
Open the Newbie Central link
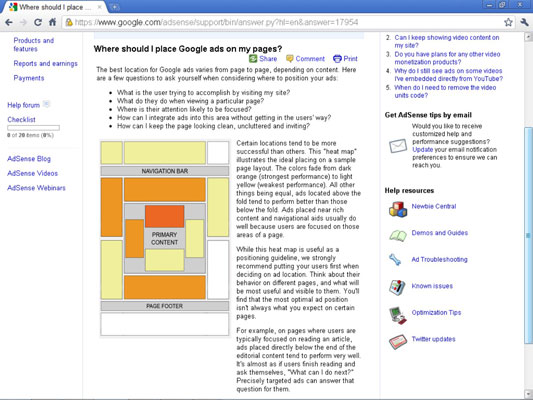click(x=434, y=206)
